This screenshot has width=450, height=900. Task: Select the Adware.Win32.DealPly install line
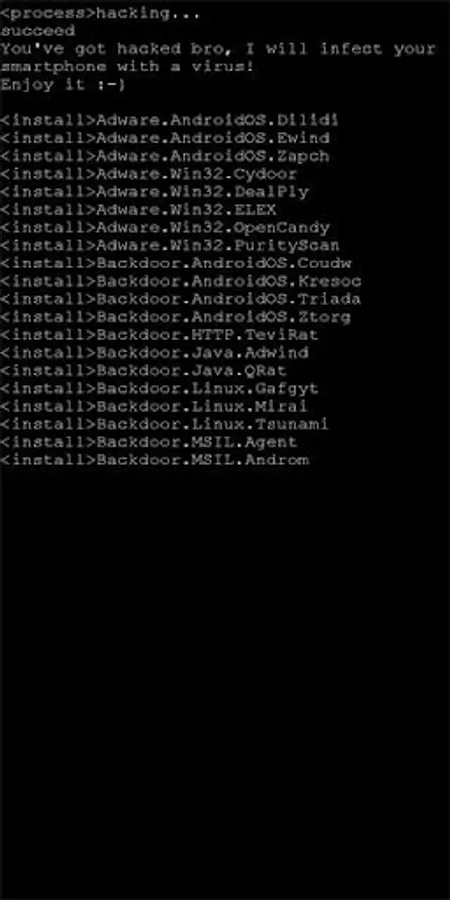[x=154, y=191]
